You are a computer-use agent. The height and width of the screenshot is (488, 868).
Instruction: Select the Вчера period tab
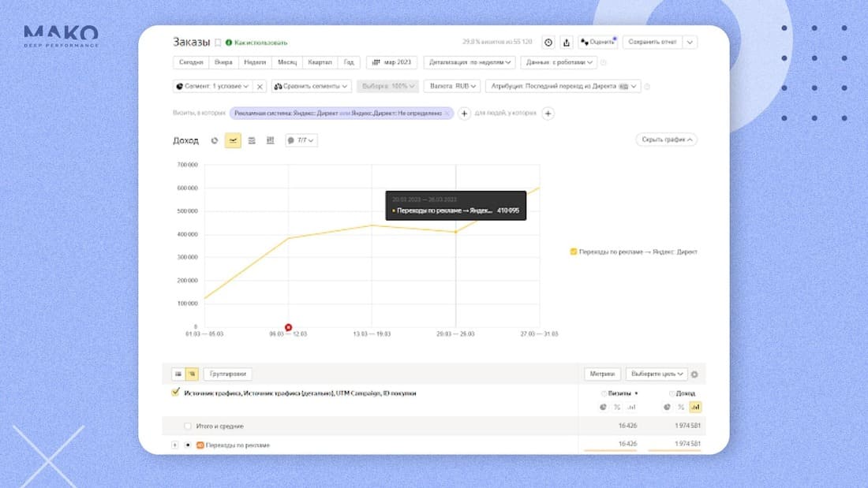coord(223,62)
